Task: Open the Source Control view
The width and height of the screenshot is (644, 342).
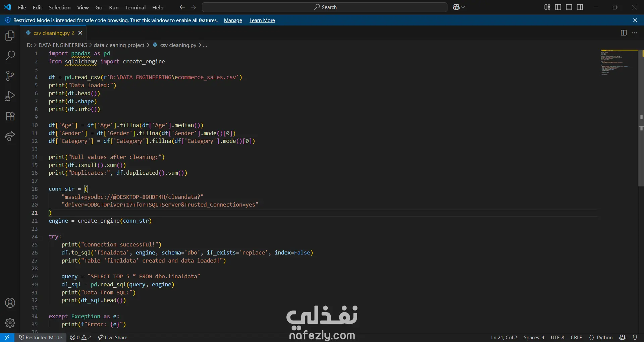Action: point(10,76)
